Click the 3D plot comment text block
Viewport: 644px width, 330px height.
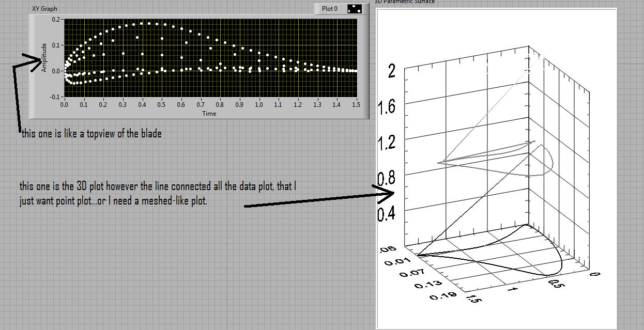click(x=158, y=194)
